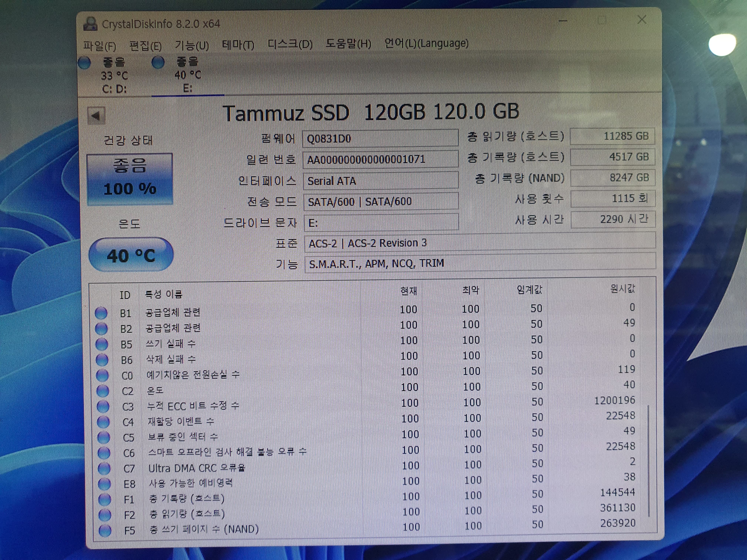Click the status orb for row C7
Screen dimensions: 747x560
pyautogui.click(x=104, y=468)
